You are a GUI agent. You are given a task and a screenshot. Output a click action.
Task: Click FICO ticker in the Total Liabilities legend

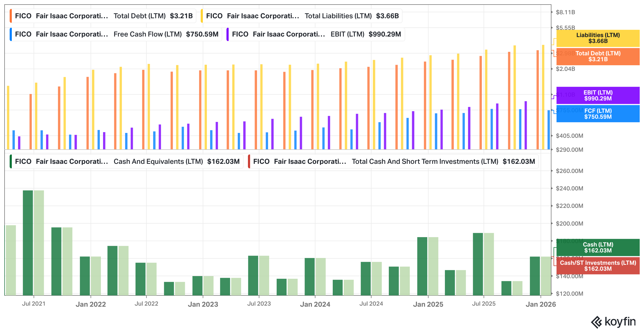[214, 16]
